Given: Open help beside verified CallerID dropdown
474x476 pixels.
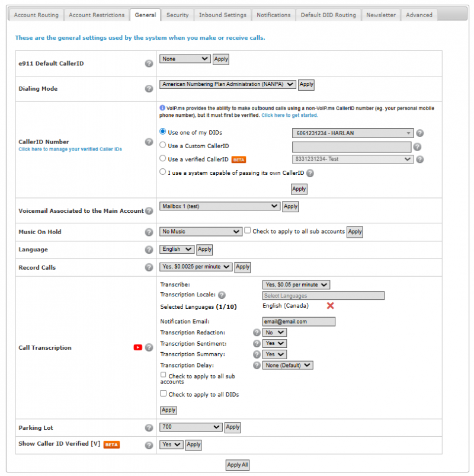Looking at the screenshot, I should click(419, 159).
